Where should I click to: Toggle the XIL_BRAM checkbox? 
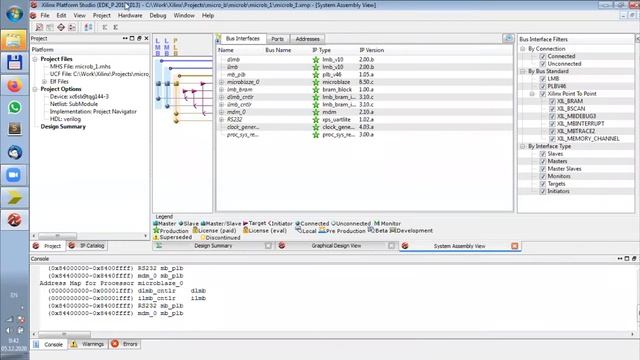point(552,101)
